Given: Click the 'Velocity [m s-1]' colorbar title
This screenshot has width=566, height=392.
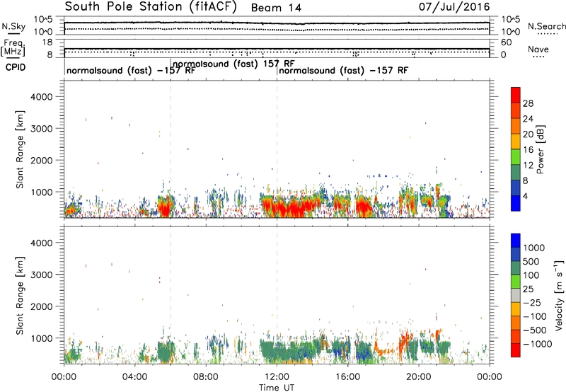Looking at the screenshot, I should 559,295.
